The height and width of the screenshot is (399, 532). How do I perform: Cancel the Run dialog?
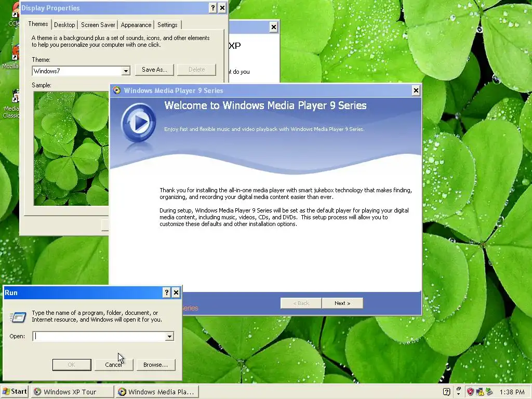coord(114,365)
